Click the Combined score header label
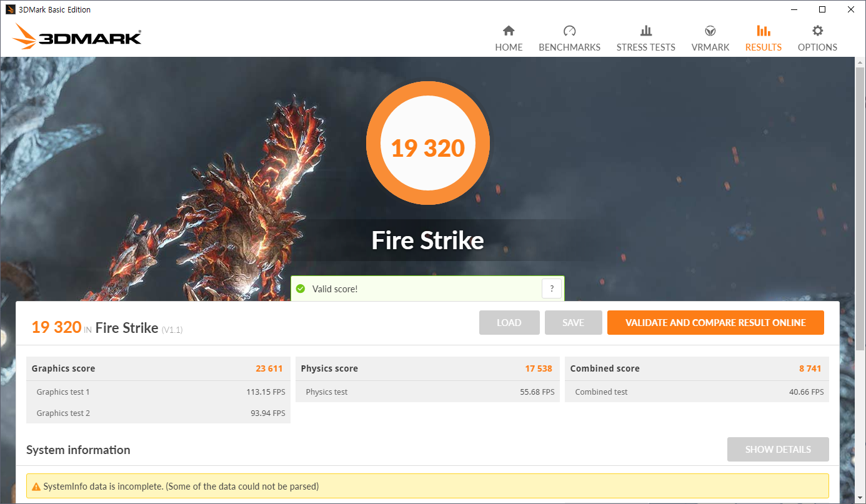Screen dimensions: 866x504 click(x=605, y=368)
